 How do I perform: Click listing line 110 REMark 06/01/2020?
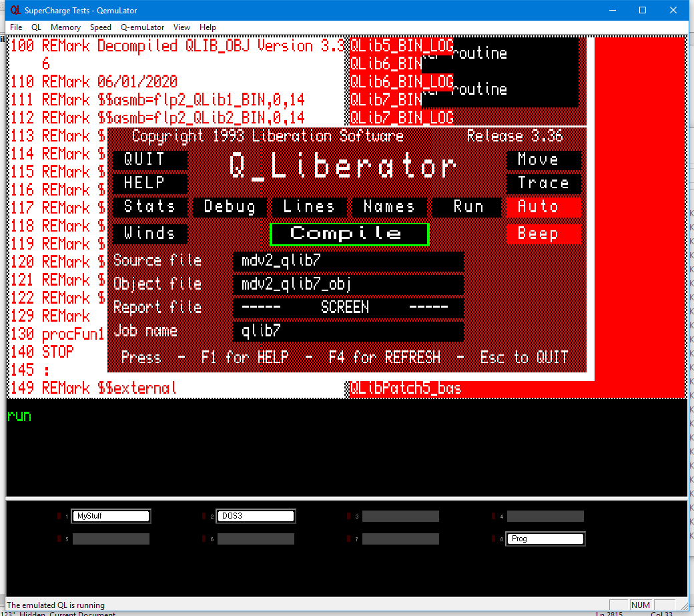pos(94,82)
